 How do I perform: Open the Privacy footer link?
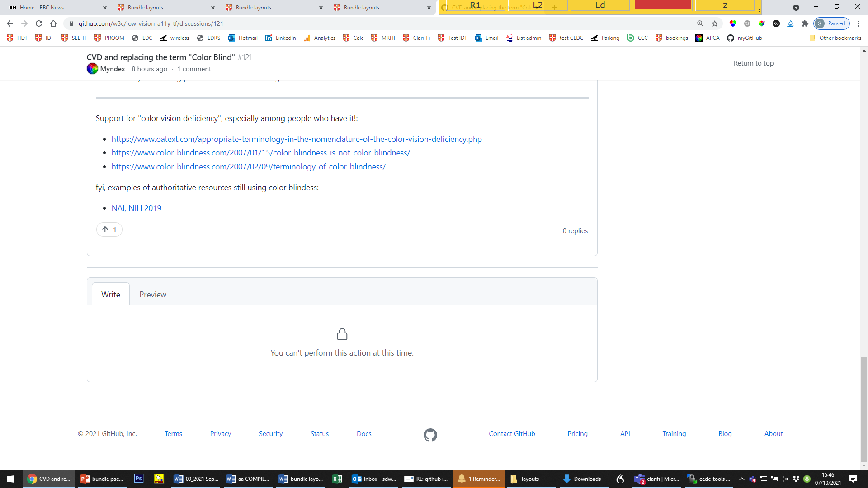point(221,434)
